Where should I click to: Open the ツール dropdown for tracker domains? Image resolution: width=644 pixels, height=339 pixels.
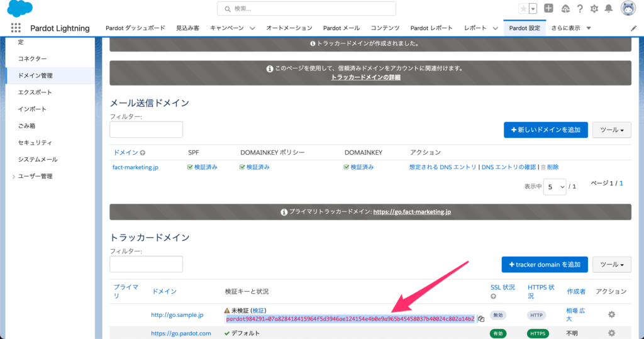[611, 265]
